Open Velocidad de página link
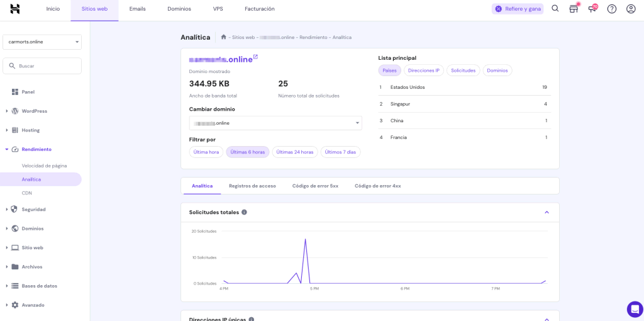 click(x=44, y=166)
